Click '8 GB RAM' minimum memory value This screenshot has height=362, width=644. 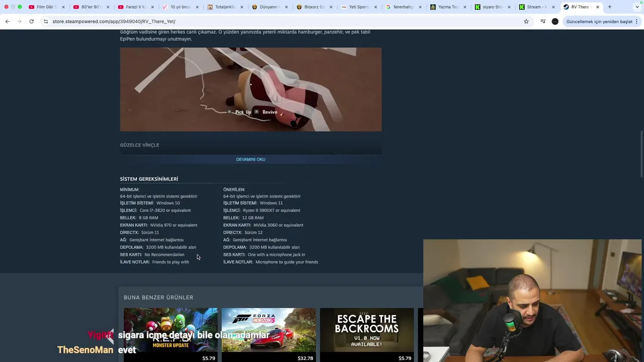(148, 218)
